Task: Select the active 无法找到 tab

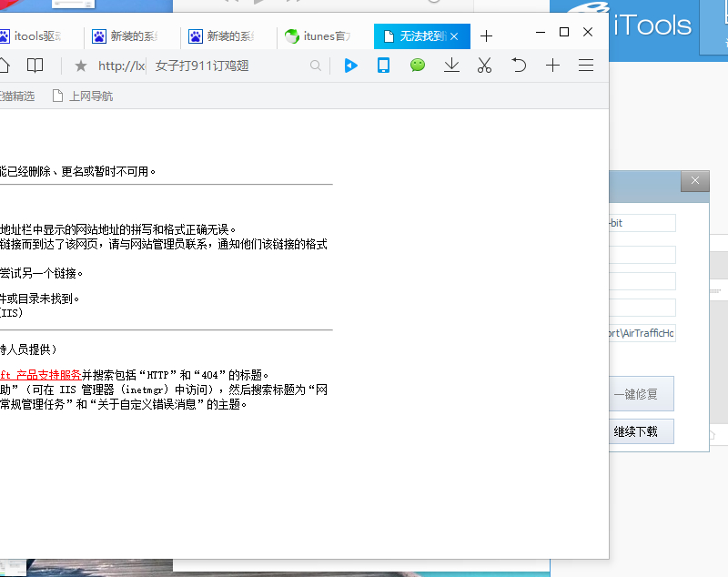Action: pos(422,36)
